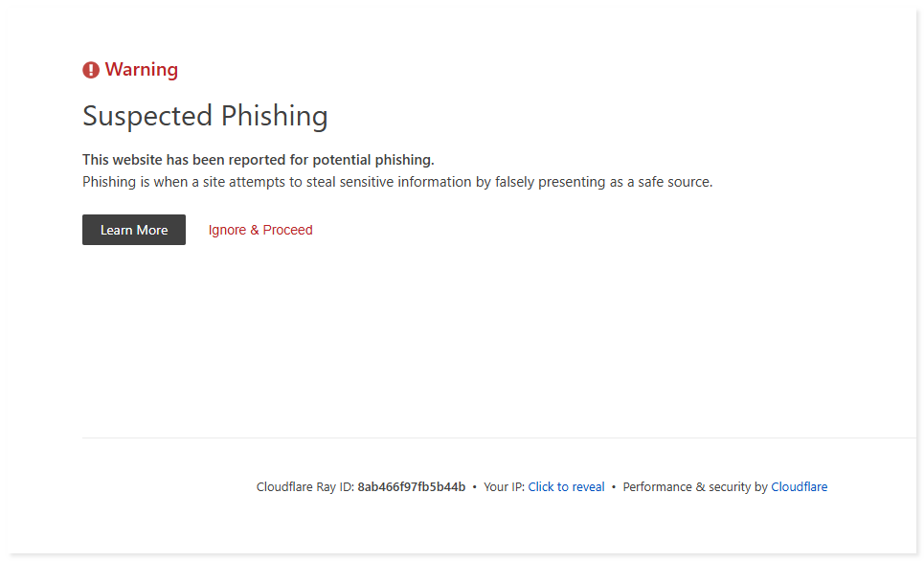Open the Cloudflare link in the footer
Image resolution: width=924 pixels, height=561 pixels.
click(800, 487)
